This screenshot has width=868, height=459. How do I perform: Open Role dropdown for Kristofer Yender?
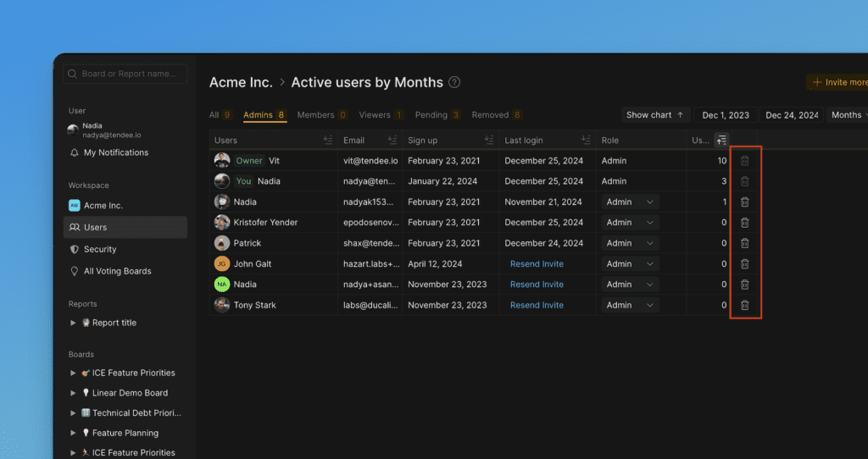630,223
